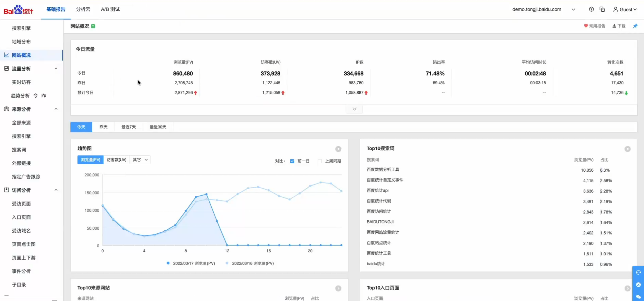
Task: Click the 860,480 today PV value
Action: [x=183, y=73]
